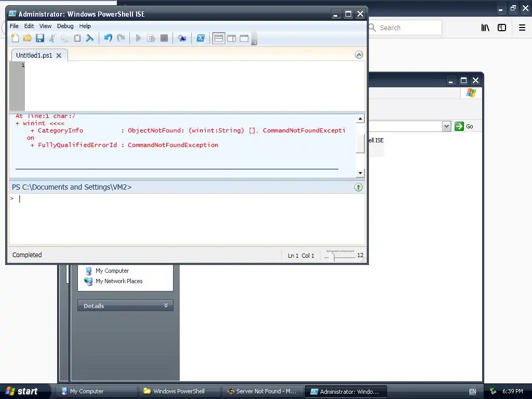Toggle Firefox sidebar icon
The width and height of the screenshot is (532, 399).
(x=501, y=28)
